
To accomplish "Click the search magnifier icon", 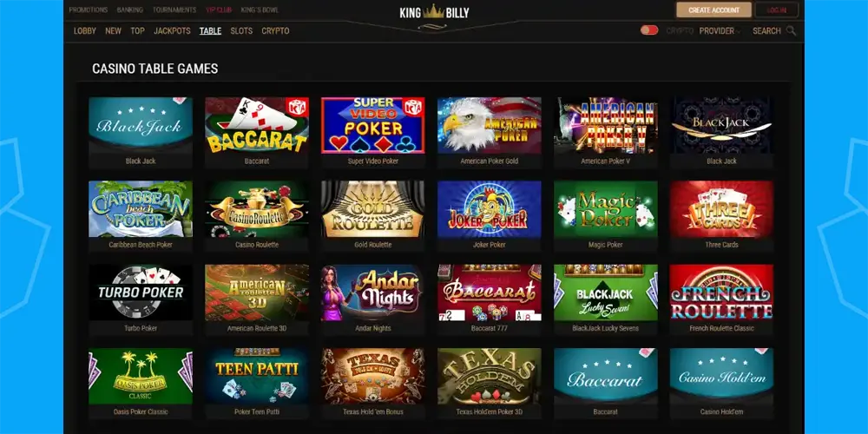I will (791, 31).
